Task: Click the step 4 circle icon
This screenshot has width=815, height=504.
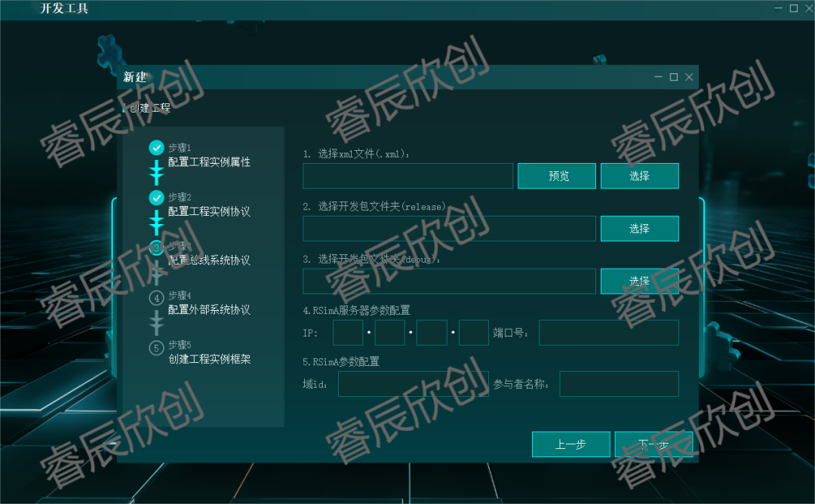Action: pyautogui.click(x=157, y=298)
